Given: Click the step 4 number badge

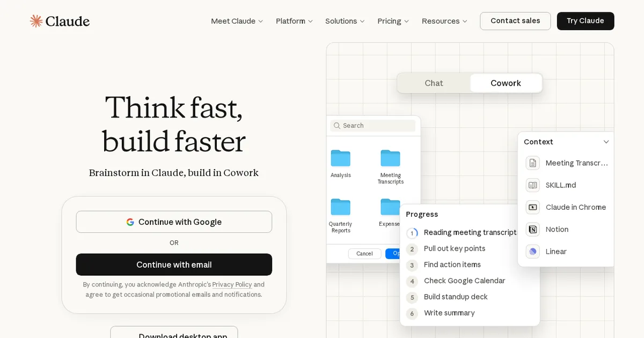Looking at the screenshot, I should (412, 281).
